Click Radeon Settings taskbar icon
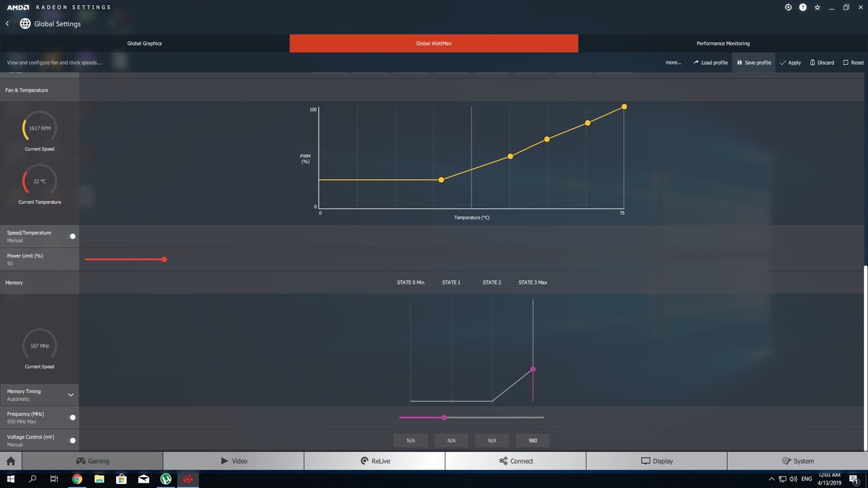This screenshot has width=868, height=488. point(189,479)
